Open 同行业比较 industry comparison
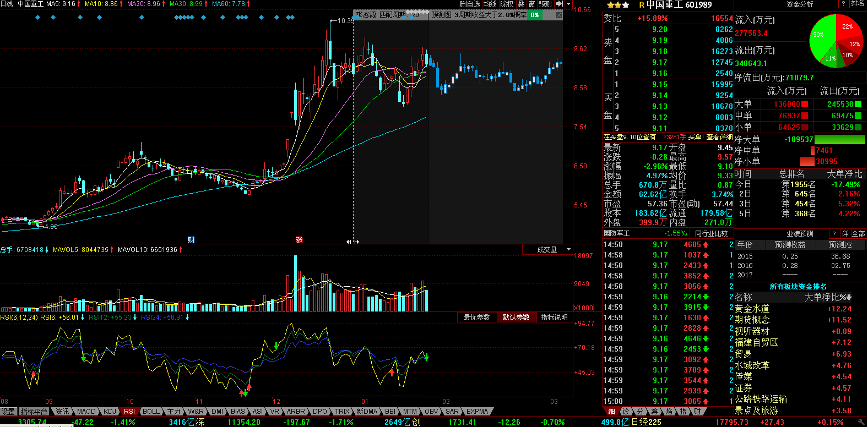868x427 pixels. point(711,233)
